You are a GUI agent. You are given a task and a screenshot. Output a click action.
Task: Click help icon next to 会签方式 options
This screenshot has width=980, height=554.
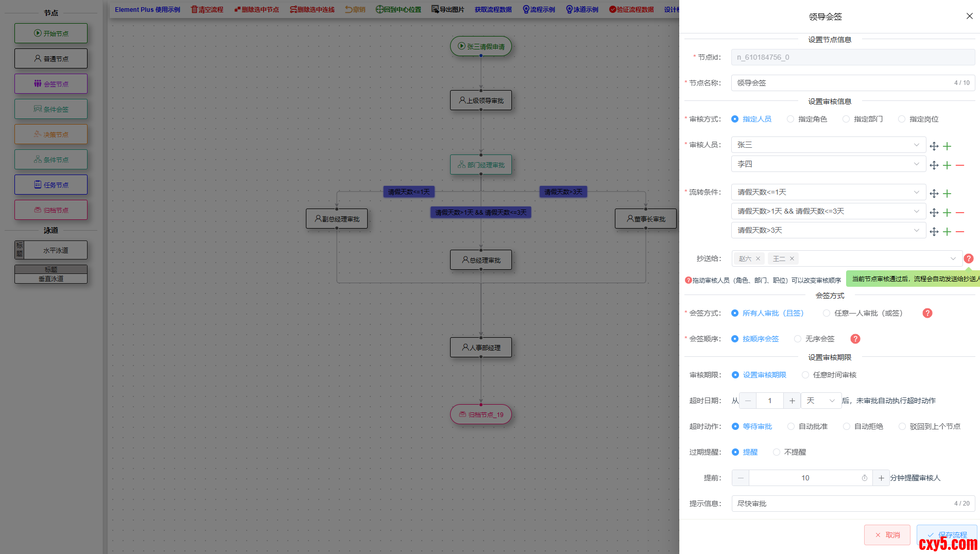click(927, 313)
